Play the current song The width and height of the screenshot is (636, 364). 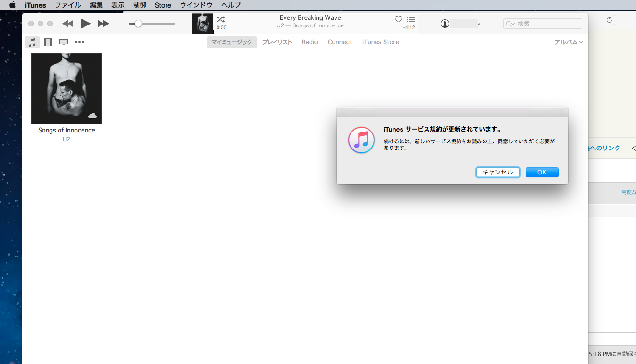pos(85,24)
